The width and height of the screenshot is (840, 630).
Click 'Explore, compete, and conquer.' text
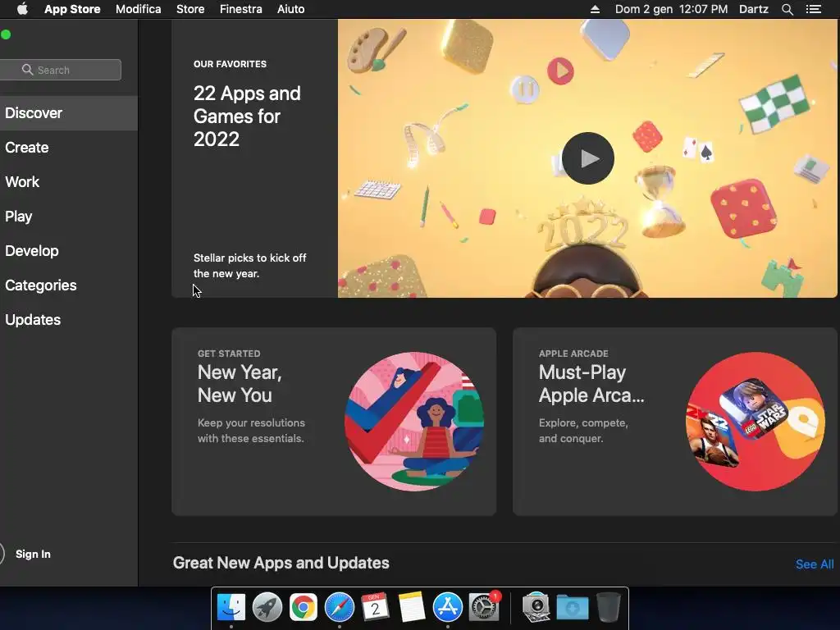click(583, 431)
